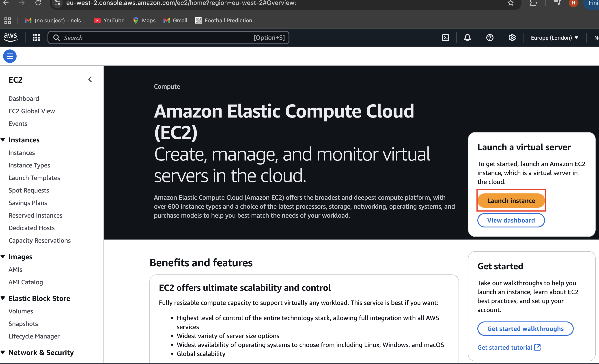Viewport: 599px width, 364px height.
Task: View site information icon in address bar
Action: (57, 3)
